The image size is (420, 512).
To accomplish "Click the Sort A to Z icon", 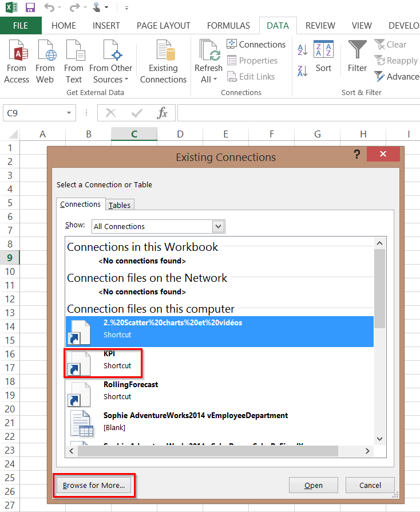I will [303, 50].
